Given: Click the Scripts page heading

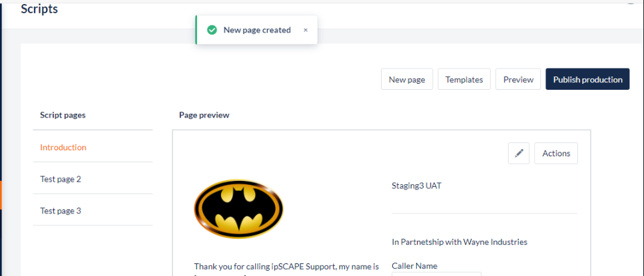Looking at the screenshot, I should 39,9.
